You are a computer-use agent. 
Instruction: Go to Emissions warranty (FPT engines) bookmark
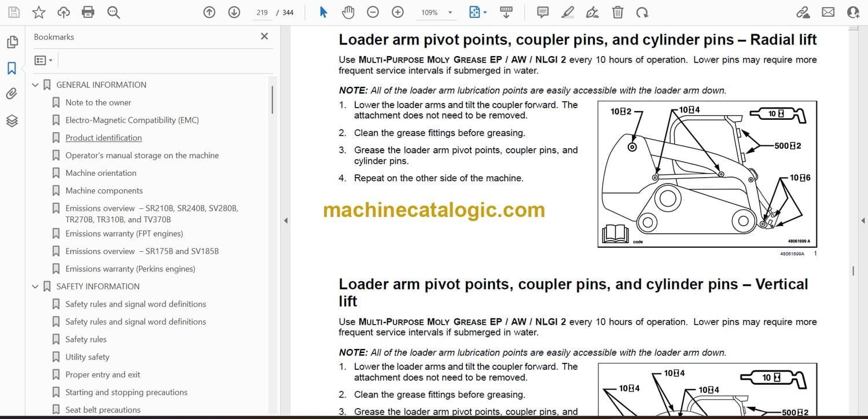click(x=124, y=234)
